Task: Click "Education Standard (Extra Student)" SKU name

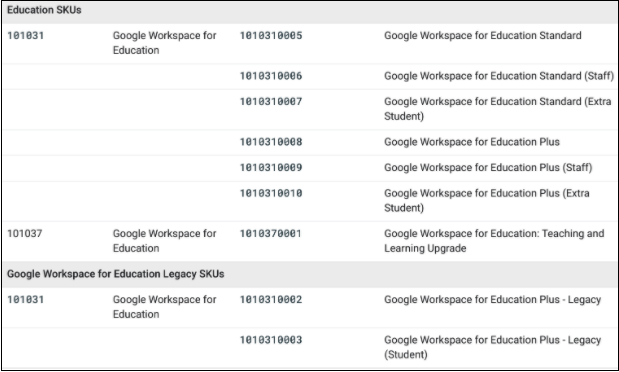Action: 498,109
